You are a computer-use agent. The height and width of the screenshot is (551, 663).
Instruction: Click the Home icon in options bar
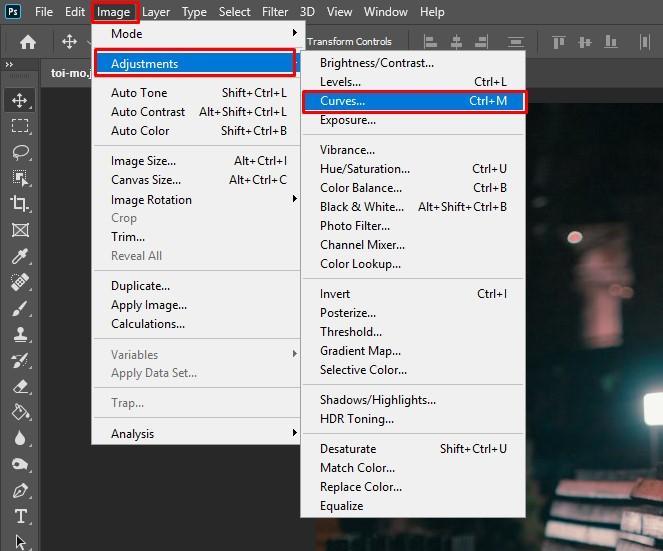28,42
